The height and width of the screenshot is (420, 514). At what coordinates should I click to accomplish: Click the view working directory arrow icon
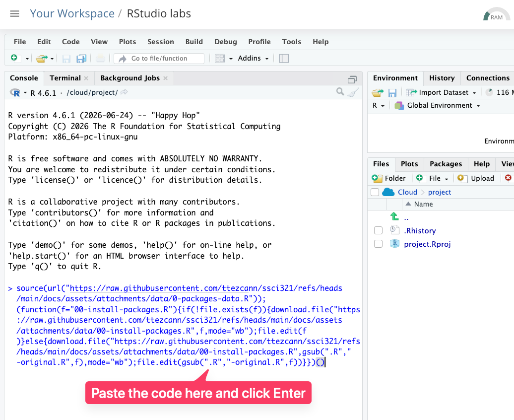124,92
